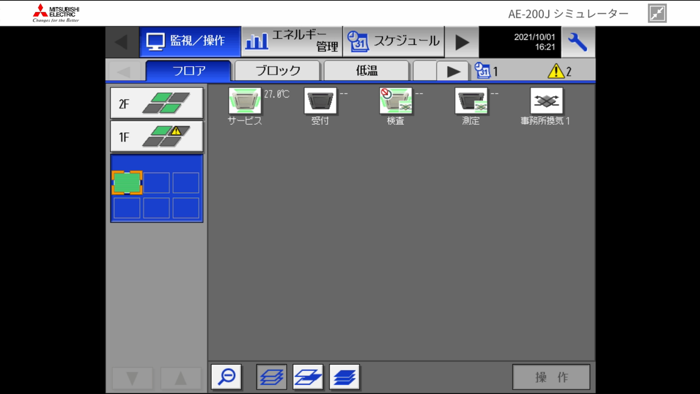Image resolution: width=700 pixels, height=394 pixels.
Task: Open the wrench settings icon
Action: coord(578,42)
